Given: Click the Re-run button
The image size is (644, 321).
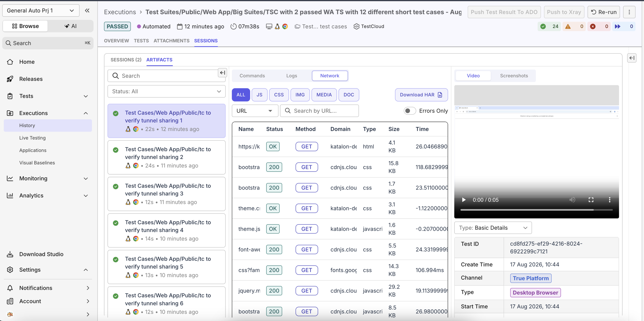Looking at the screenshot, I should 603,12.
